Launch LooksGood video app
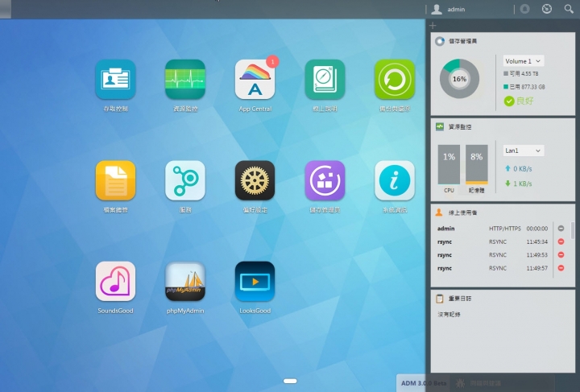Viewport: 580px width, 392px height. (255, 281)
